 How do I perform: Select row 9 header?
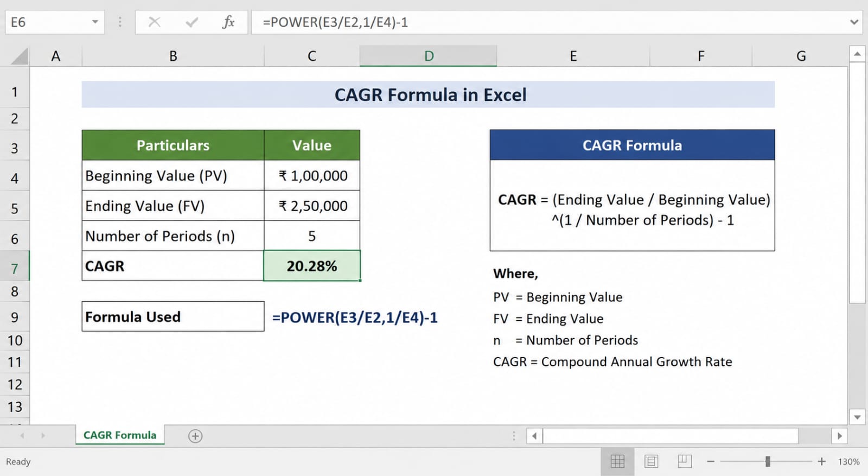15,317
